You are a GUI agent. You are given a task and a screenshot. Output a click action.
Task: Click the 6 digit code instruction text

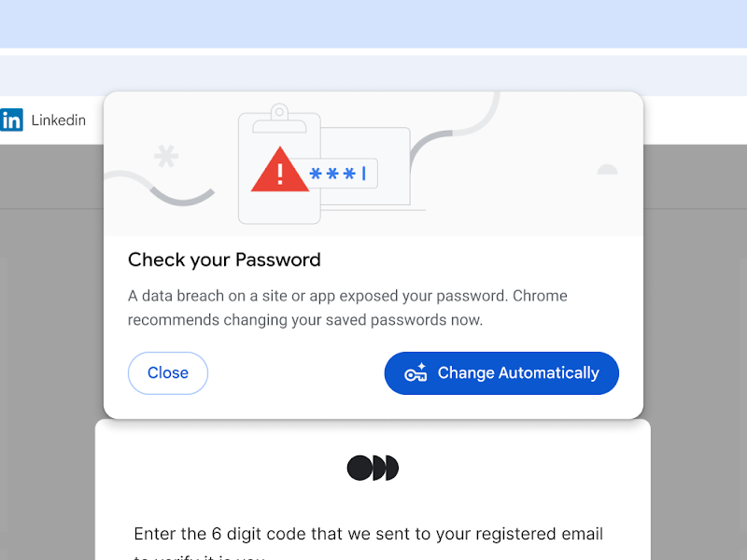point(368,535)
